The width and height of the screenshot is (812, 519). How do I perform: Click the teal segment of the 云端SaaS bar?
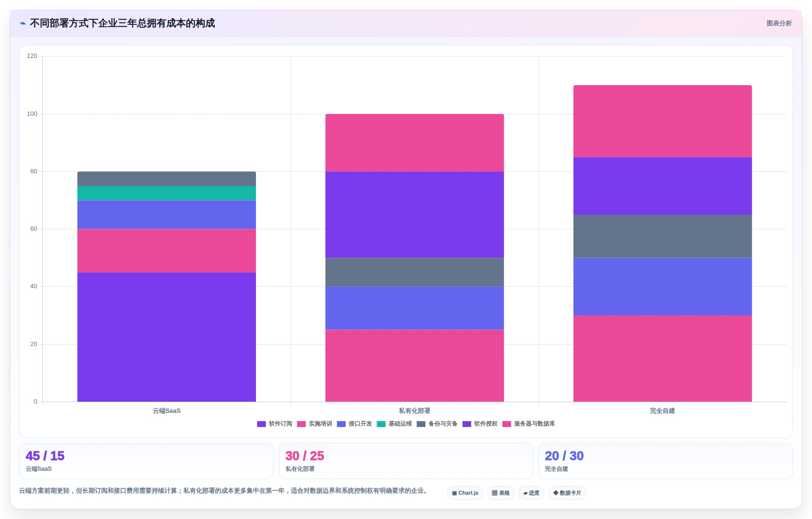pyautogui.click(x=166, y=193)
